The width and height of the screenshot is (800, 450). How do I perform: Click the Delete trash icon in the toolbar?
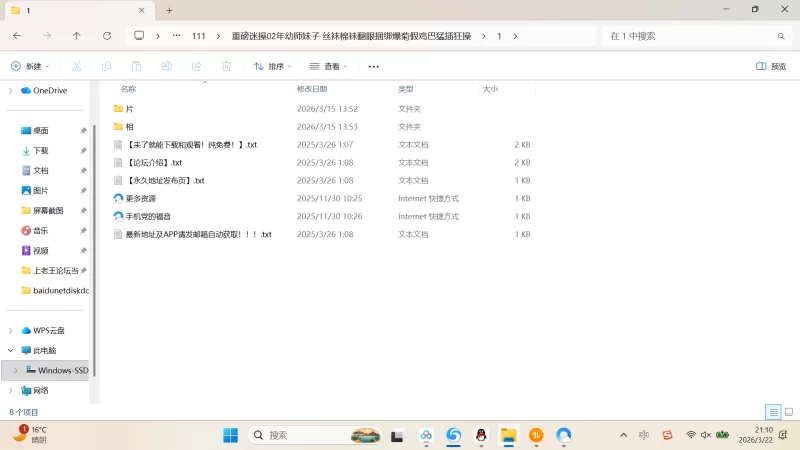click(226, 66)
